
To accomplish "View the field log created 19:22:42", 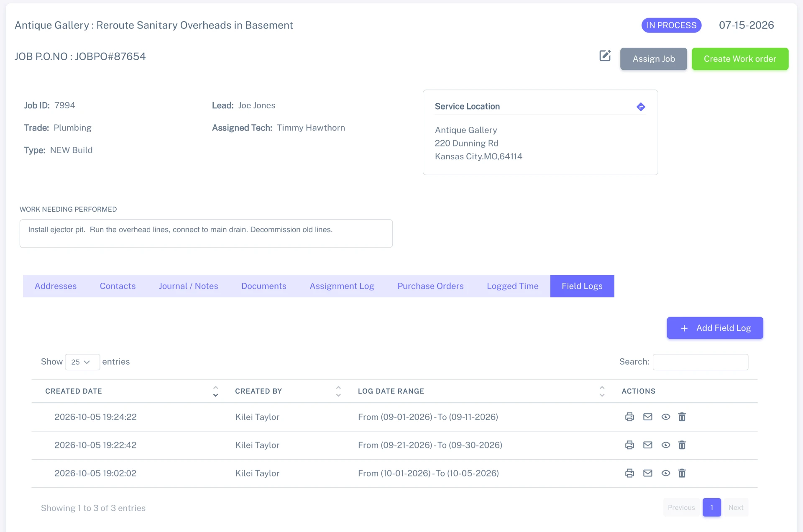I will click(665, 445).
